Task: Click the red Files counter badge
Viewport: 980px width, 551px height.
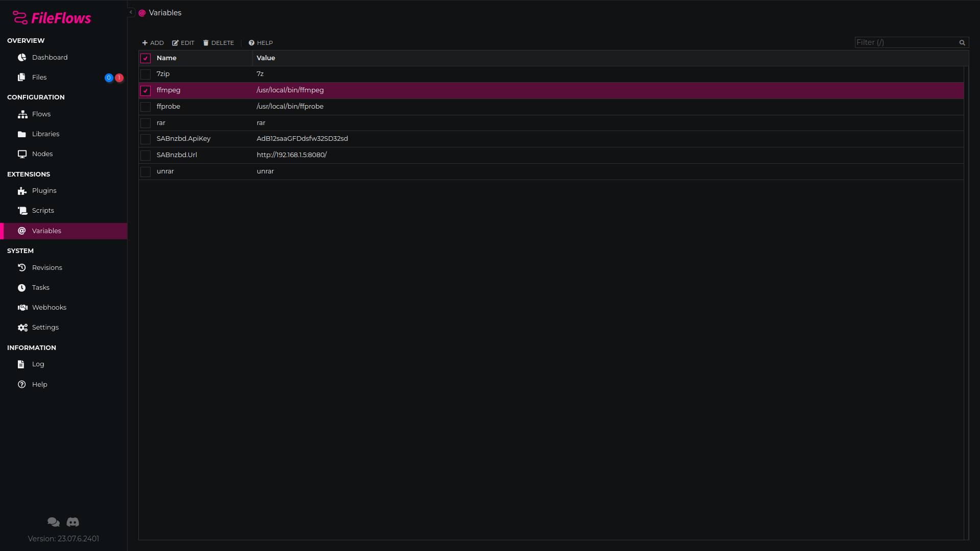Action: point(119,78)
